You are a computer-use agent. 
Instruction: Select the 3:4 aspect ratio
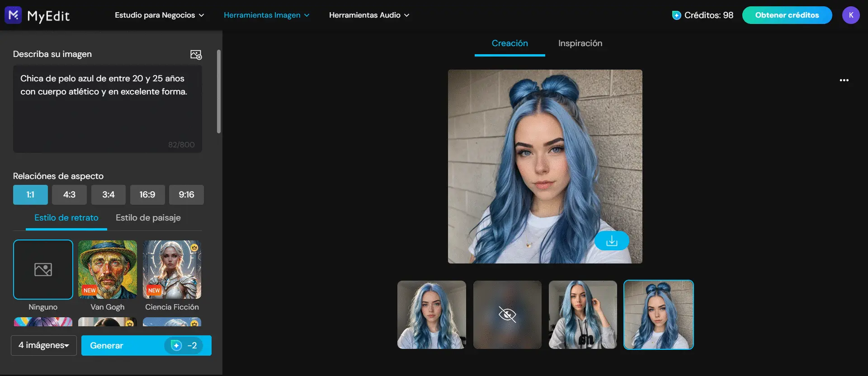coord(108,195)
